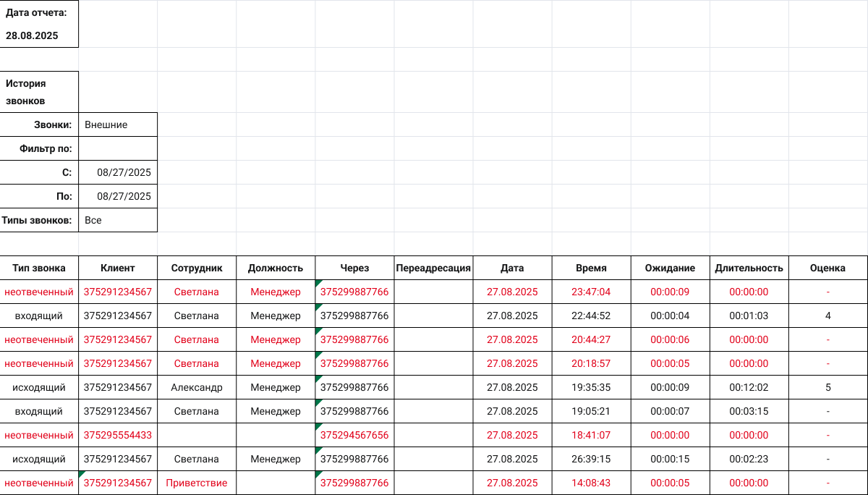Select the time cell 20:18:57
This screenshot has height=495, width=868.
[x=591, y=363]
